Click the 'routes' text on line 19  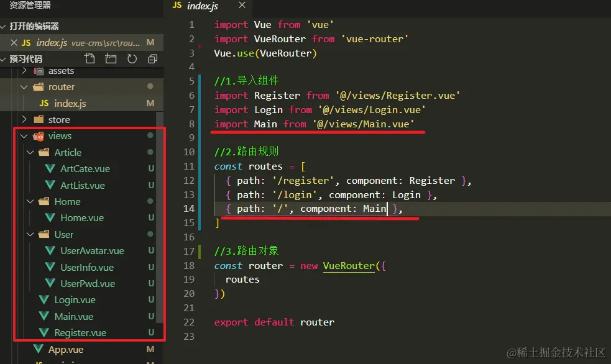coord(242,280)
